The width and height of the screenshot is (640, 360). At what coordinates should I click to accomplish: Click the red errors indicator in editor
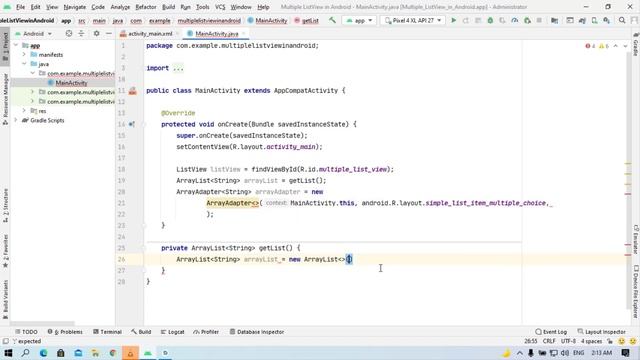[x=590, y=46]
